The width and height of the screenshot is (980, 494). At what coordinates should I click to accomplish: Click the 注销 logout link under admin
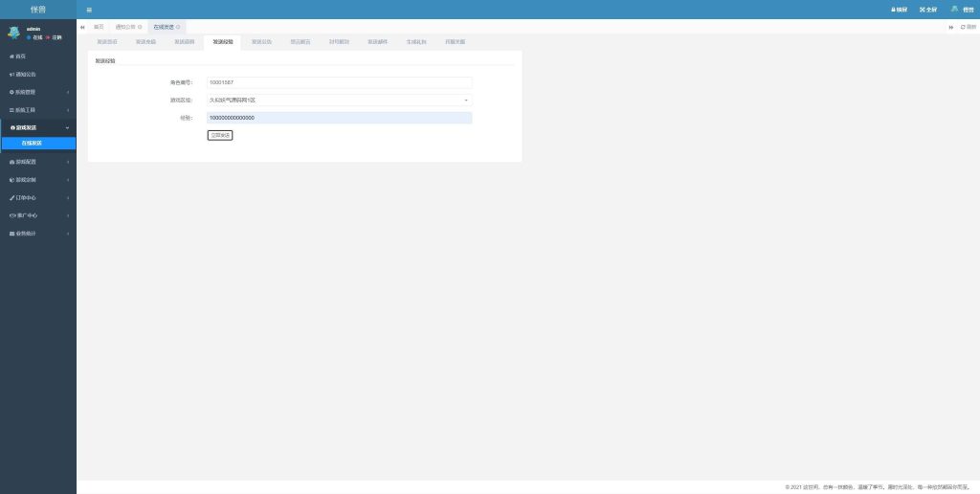pos(56,37)
